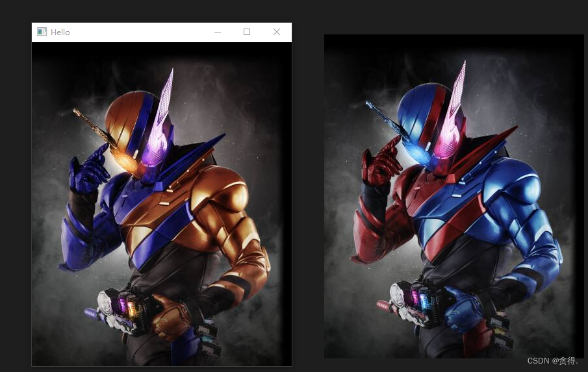
Task: Click the red-blue original image on right
Action: click(x=454, y=196)
